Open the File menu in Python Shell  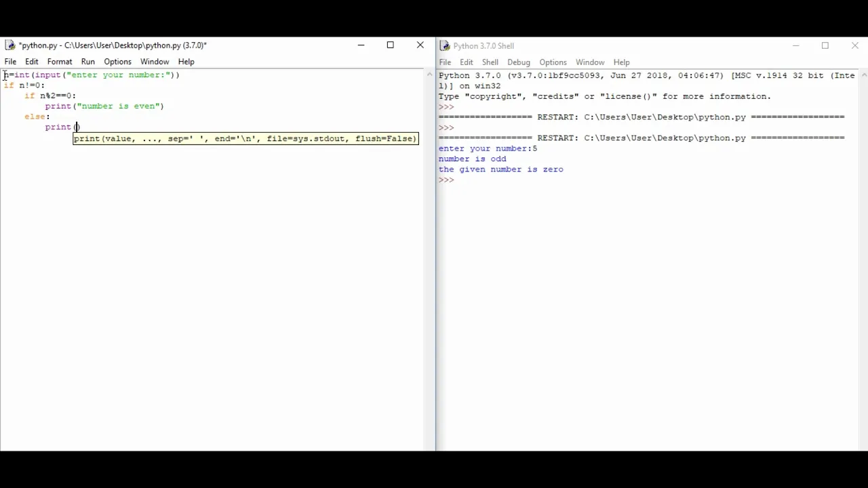tap(445, 62)
